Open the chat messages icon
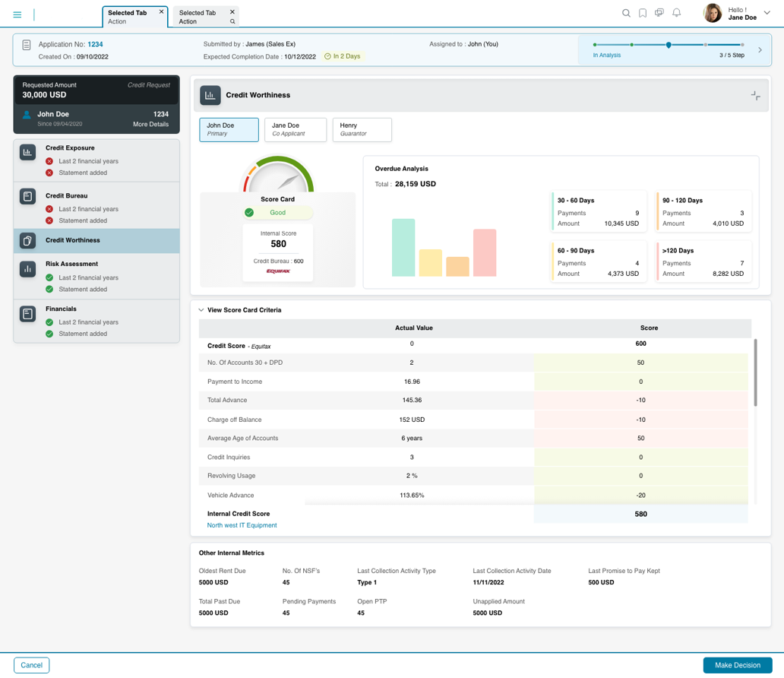 coord(659,13)
